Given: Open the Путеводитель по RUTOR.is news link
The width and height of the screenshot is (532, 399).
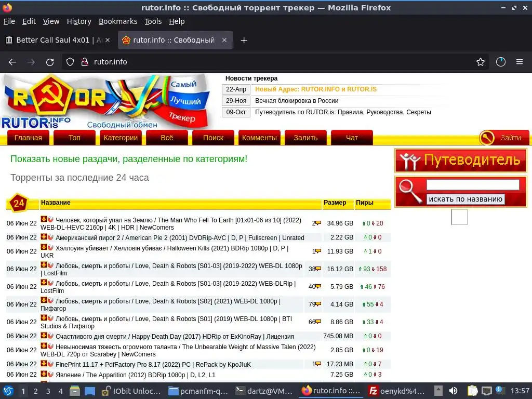Looking at the screenshot, I should 343,112.
